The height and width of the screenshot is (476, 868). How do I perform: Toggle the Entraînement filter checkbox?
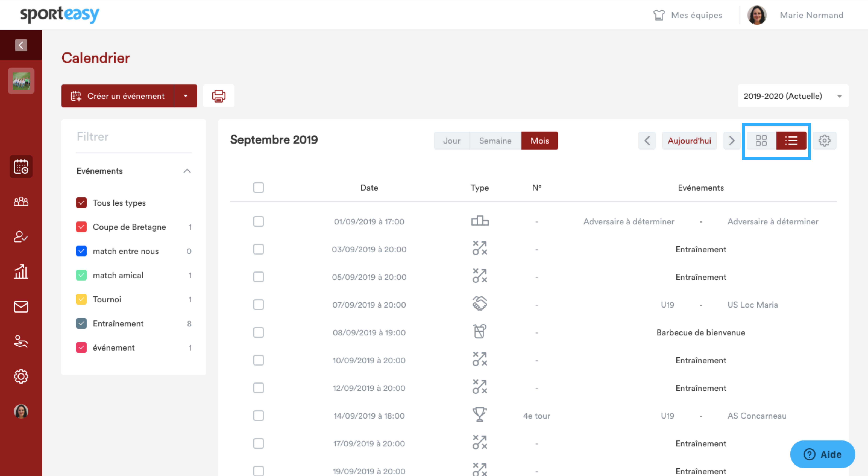click(81, 324)
